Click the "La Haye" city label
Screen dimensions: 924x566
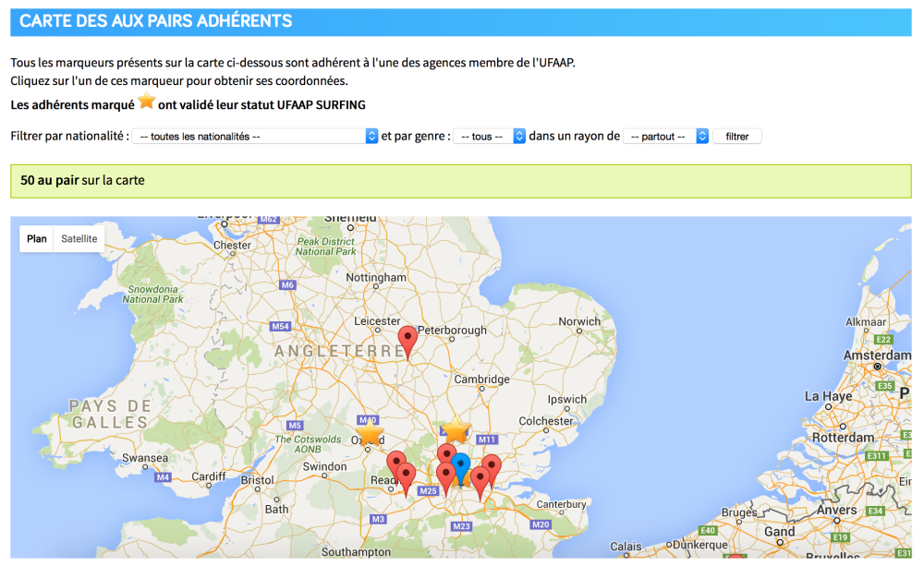(x=829, y=396)
